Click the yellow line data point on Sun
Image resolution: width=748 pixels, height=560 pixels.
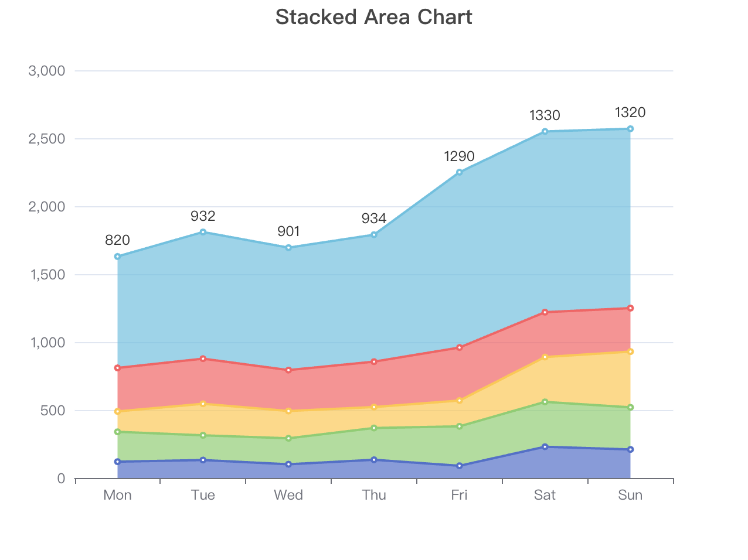[630, 351]
